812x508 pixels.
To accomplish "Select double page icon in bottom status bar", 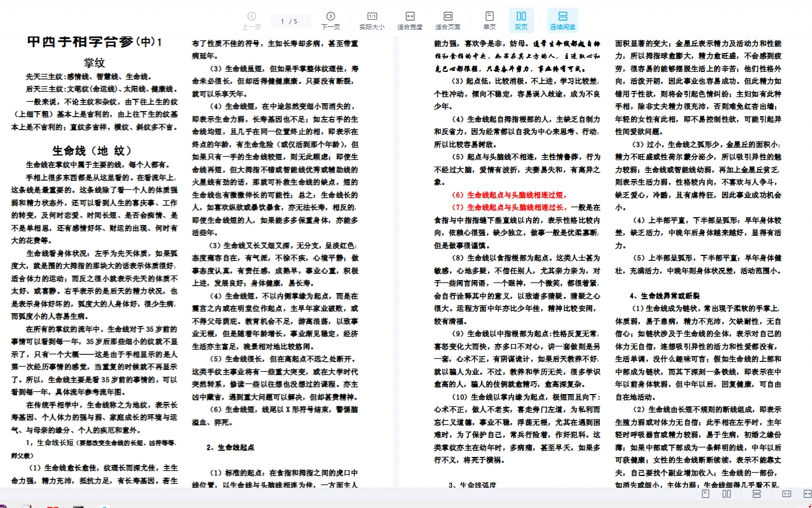I will pos(726,494).
